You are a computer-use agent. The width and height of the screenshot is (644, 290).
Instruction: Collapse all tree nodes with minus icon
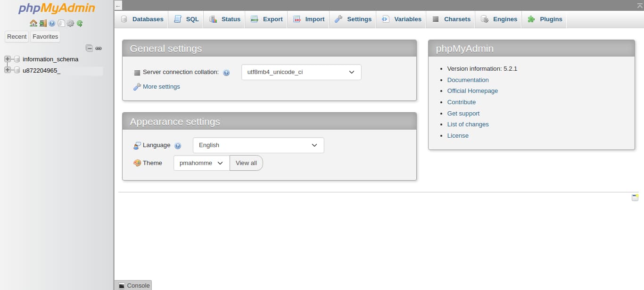coord(89,48)
